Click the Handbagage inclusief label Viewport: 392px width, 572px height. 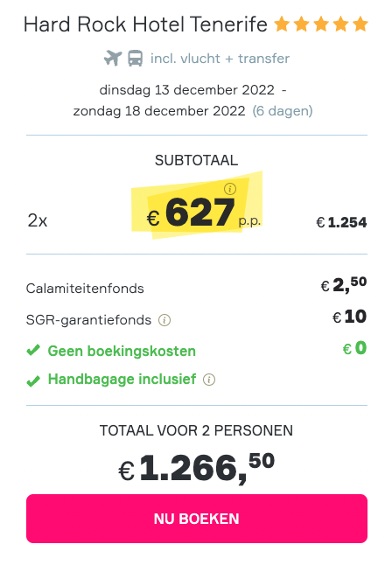(122, 380)
